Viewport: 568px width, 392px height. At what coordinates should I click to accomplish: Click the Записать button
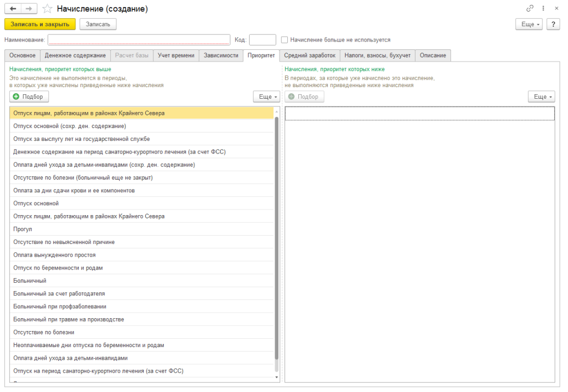pos(98,24)
